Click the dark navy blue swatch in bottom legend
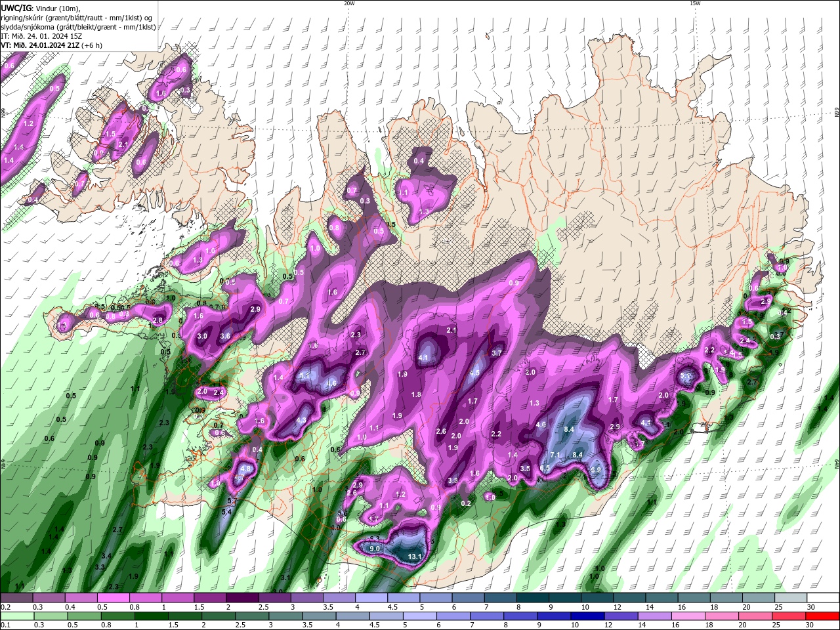Image resolution: width=840 pixels, height=630 pixels. coord(586,616)
